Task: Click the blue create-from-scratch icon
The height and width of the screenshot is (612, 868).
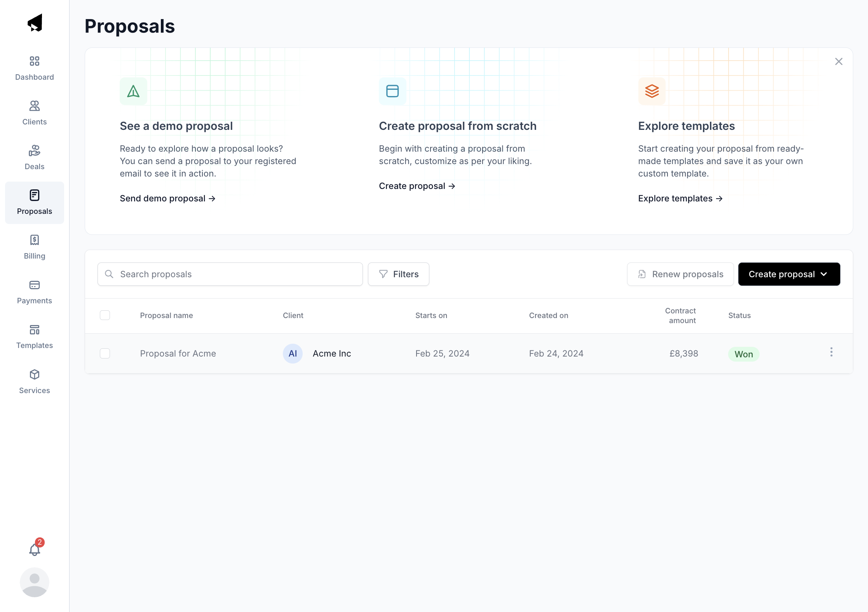Action: (392, 91)
